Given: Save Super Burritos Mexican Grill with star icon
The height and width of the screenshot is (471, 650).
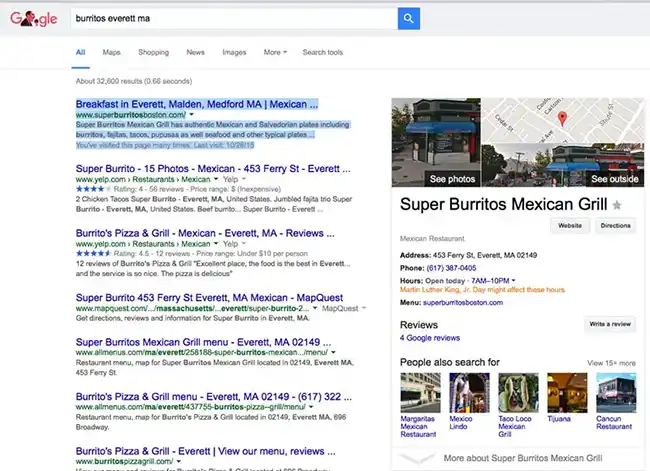Looking at the screenshot, I should 617,205.
